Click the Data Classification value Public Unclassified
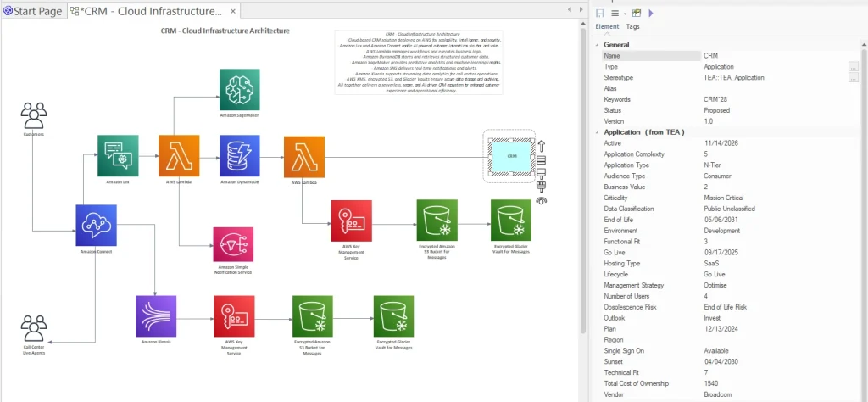 click(x=729, y=209)
